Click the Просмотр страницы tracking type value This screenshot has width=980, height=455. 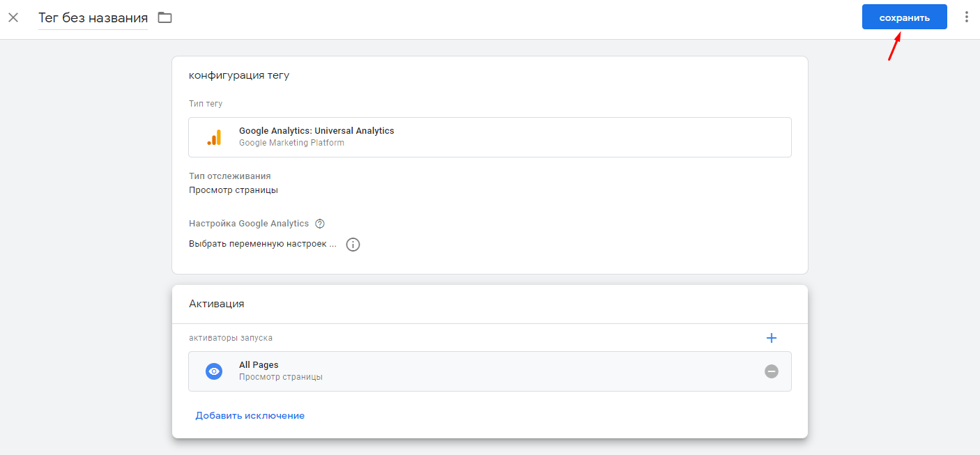tap(233, 190)
